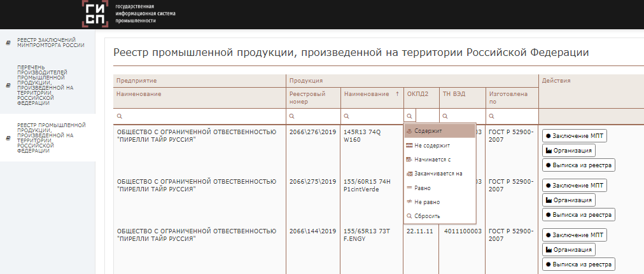Click Организация button for entry 2066\275\2019
644x274 pixels.
[568, 200]
